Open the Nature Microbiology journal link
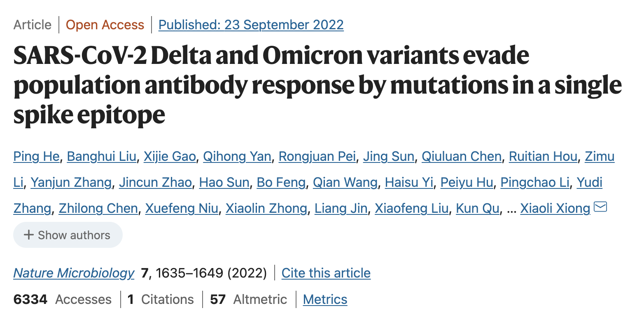Viewport: 644px width, 320px height. pyautogui.click(x=74, y=273)
